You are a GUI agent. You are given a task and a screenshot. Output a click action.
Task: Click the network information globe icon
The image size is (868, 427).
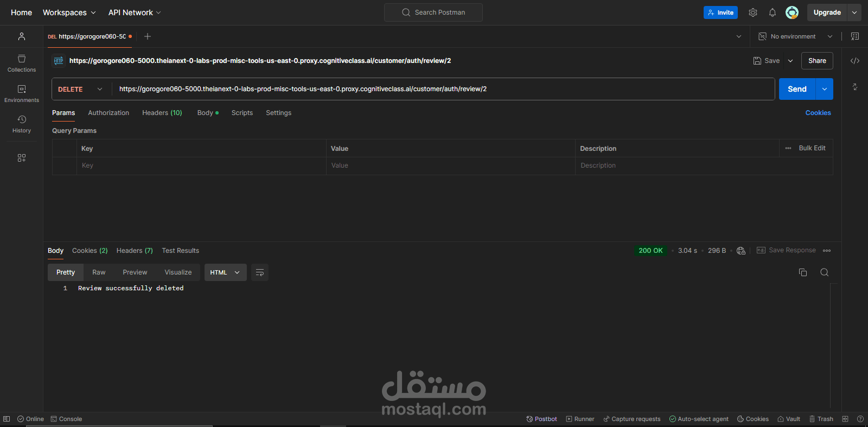[741, 251]
